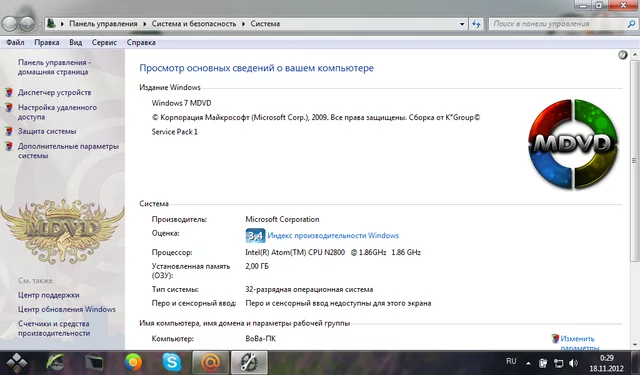Viewport: 640px width, 375px height.
Task: Click the vertical scrollbar up arrow
Action: (635, 55)
